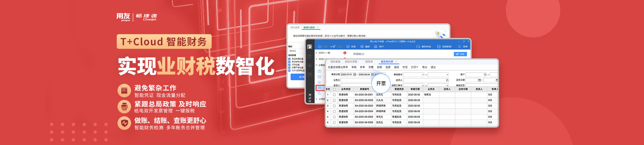Click 草稿箱(2) in eTax window
Image resolution: width=644 pixels, height=145 pixels.
(x=359, y=54)
